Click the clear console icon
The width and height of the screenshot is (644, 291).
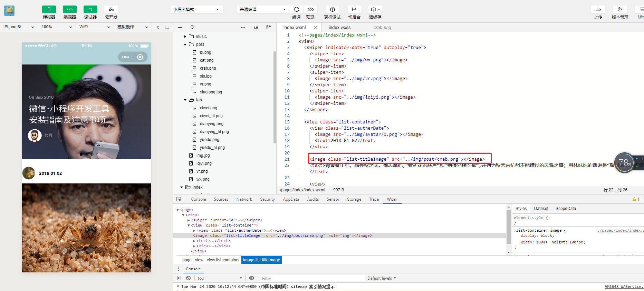[188, 278]
